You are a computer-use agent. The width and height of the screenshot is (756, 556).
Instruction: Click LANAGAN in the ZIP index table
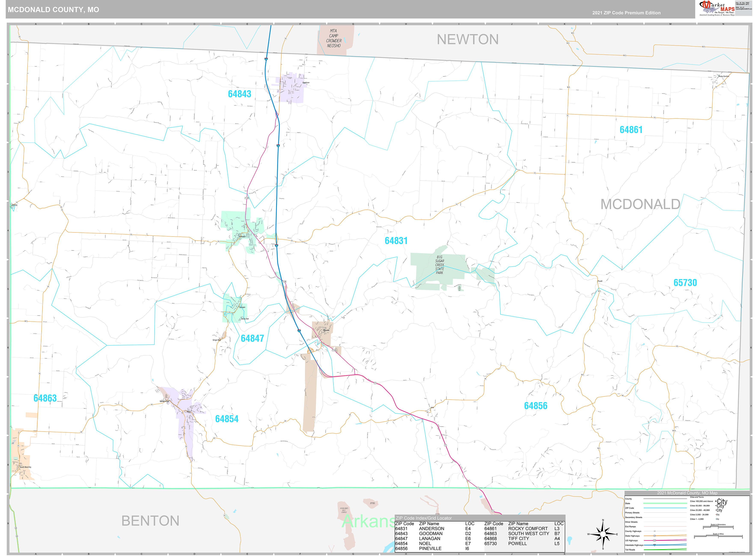(429, 538)
